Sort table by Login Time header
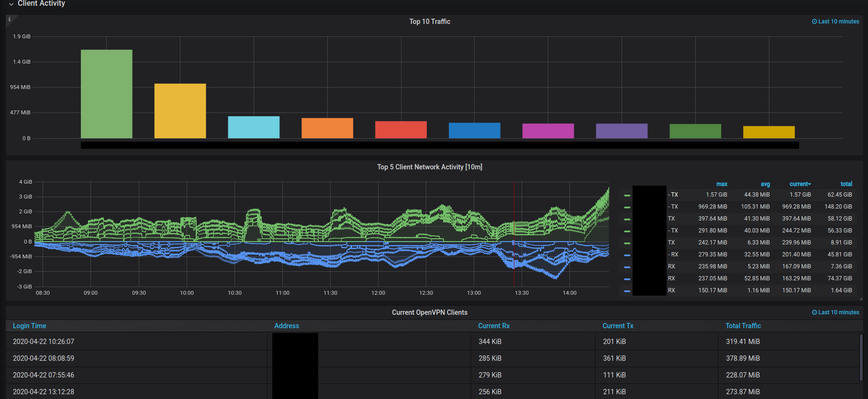868x399 pixels. tap(30, 326)
